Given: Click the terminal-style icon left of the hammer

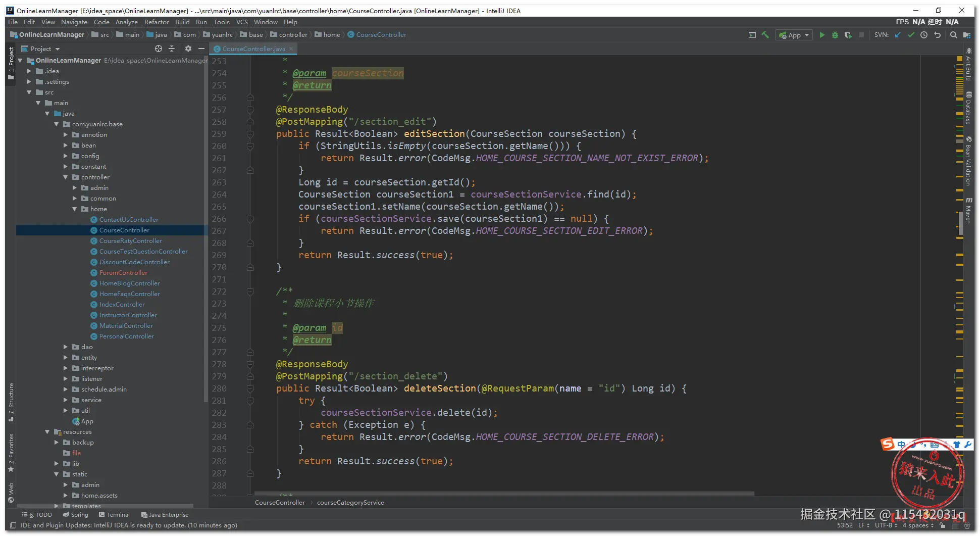Looking at the screenshot, I should [752, 35].
